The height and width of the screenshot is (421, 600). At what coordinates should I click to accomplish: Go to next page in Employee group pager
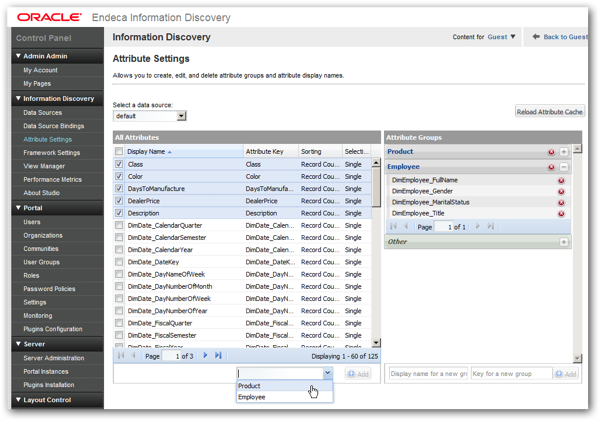[x=478, y=226]
